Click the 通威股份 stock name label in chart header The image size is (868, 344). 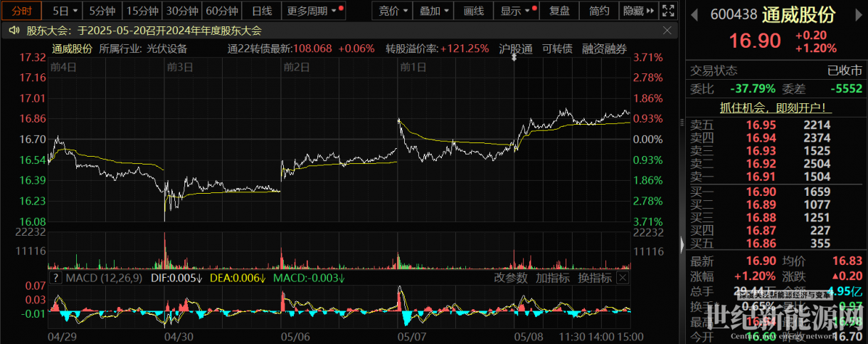point(72,49)
